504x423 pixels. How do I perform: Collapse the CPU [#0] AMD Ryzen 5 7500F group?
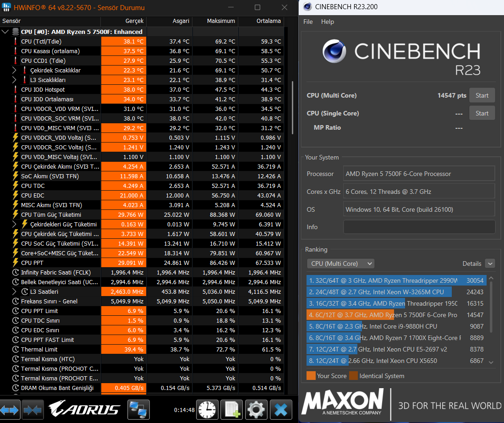5,32
